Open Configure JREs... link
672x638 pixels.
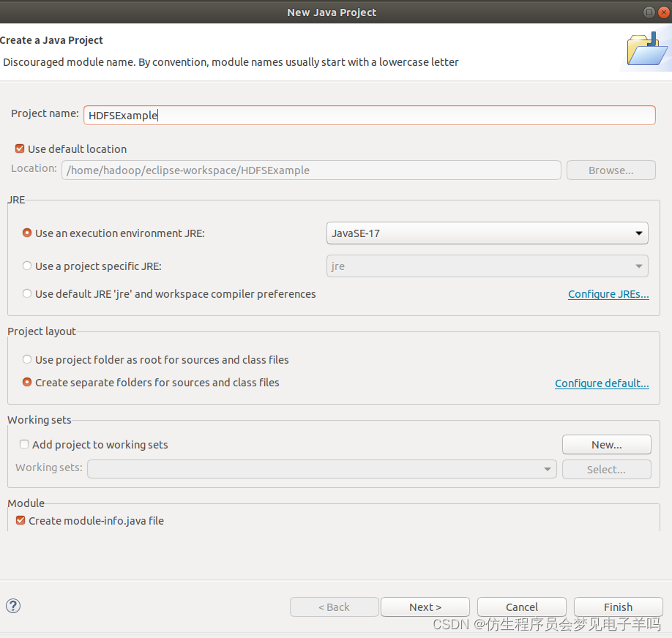coord(608,294)
